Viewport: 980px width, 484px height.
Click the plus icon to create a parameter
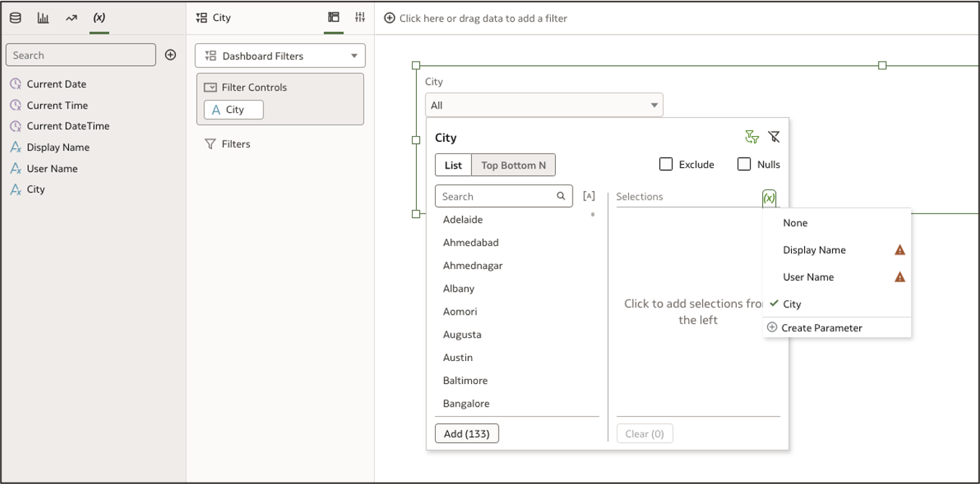tap(170, 54)
